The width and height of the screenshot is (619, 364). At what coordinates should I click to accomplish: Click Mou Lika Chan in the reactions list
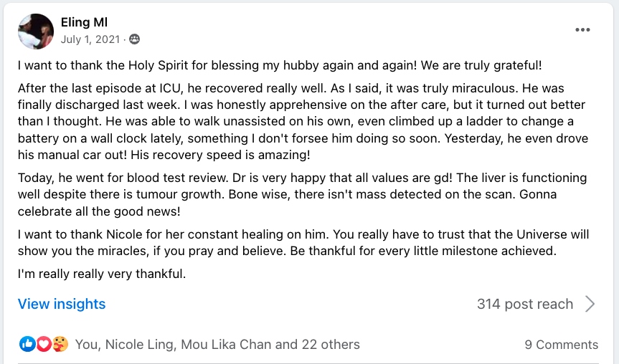tap(225, 345)
